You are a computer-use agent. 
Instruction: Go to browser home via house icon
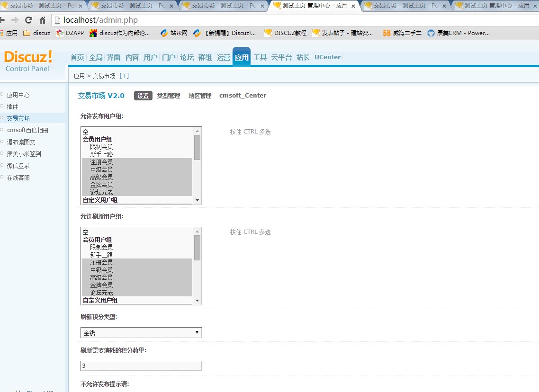pyautogui.click(x=42, y=20)
